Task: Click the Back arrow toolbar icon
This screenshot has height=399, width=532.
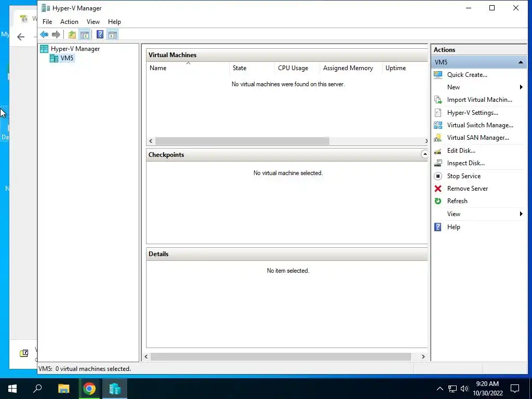Action: pos(44,34)
